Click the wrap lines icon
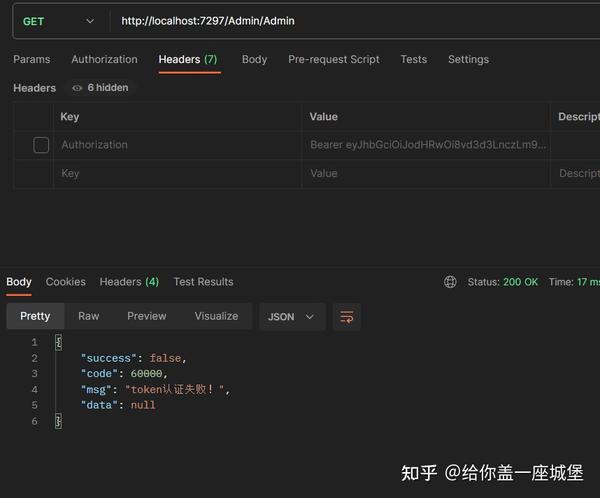Screen dimensions: 600x498 347,317
